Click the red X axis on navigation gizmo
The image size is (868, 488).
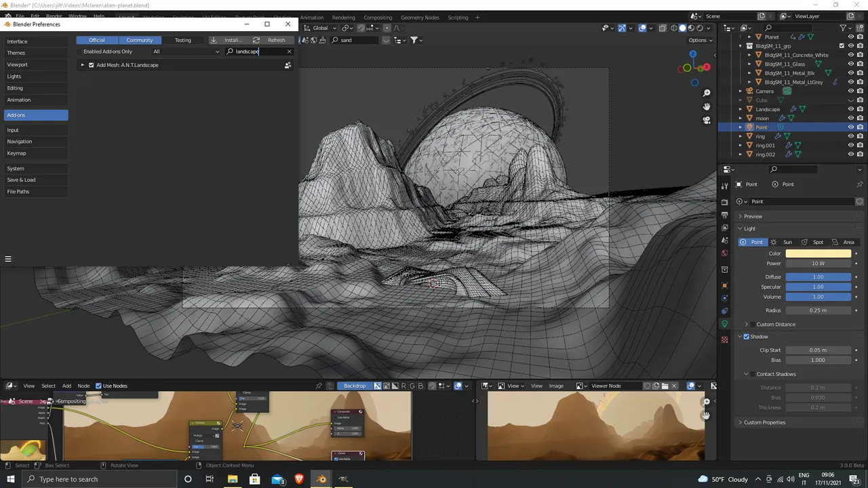(x=707, y=68)
